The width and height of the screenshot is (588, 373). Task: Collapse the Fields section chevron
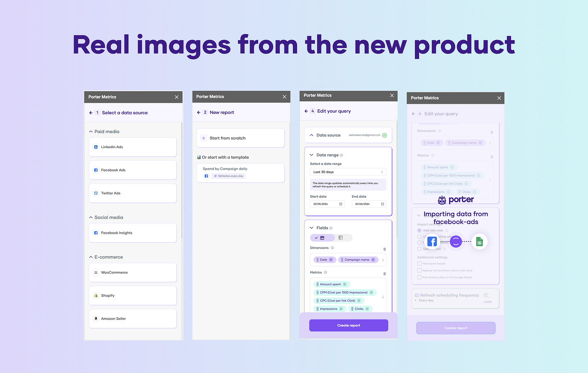click(x=311, y=228)
